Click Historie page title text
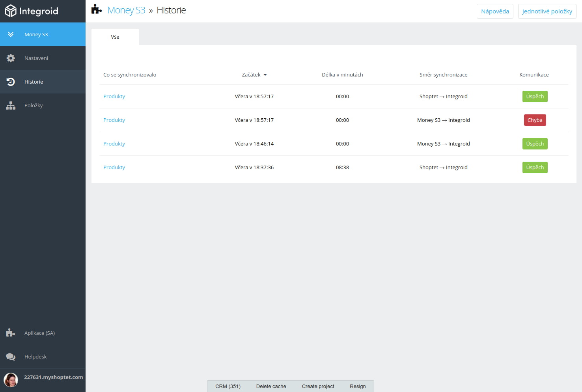 (x=171, y=10)
